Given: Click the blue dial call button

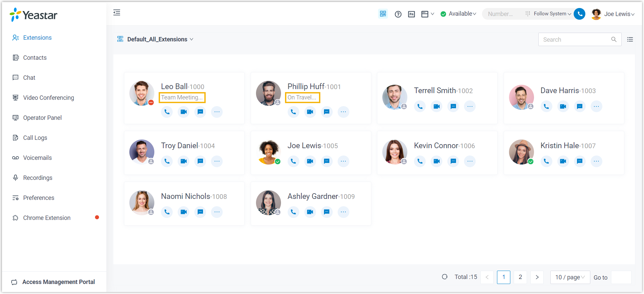Looking at the screenshot, I should (x=580, y=14).
